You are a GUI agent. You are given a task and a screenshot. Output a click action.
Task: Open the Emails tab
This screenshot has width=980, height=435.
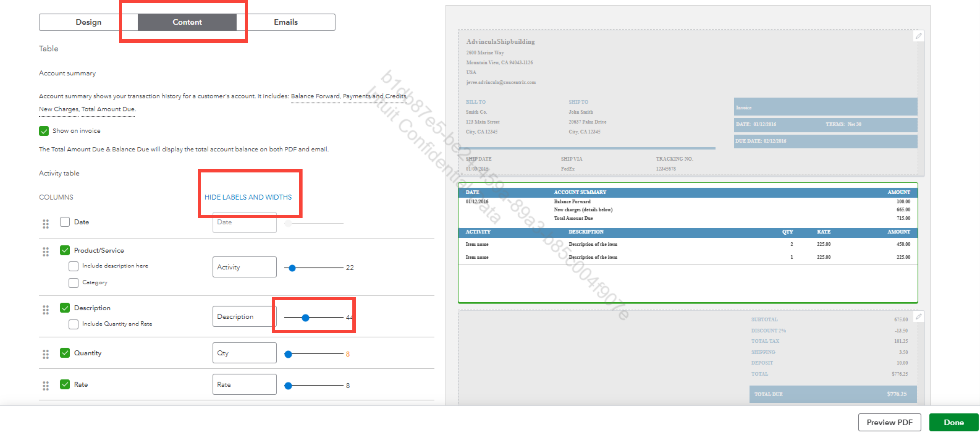[x=286, y=22]
